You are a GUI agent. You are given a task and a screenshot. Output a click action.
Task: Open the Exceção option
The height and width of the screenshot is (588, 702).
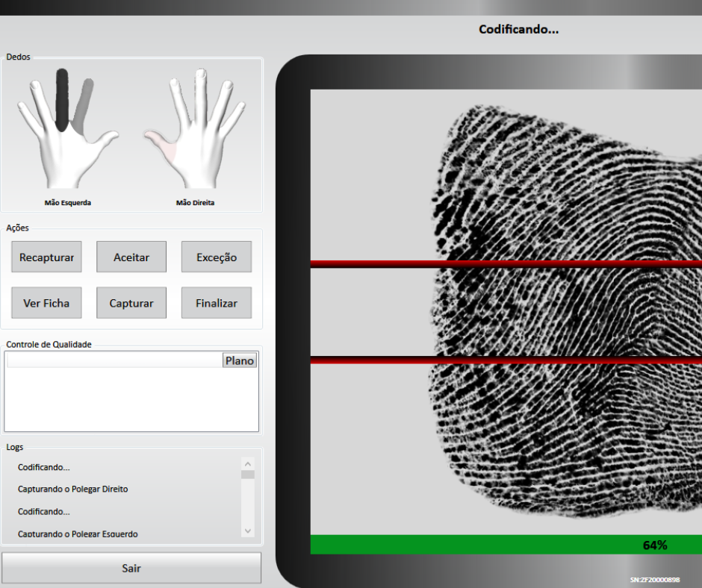[217, 257]
